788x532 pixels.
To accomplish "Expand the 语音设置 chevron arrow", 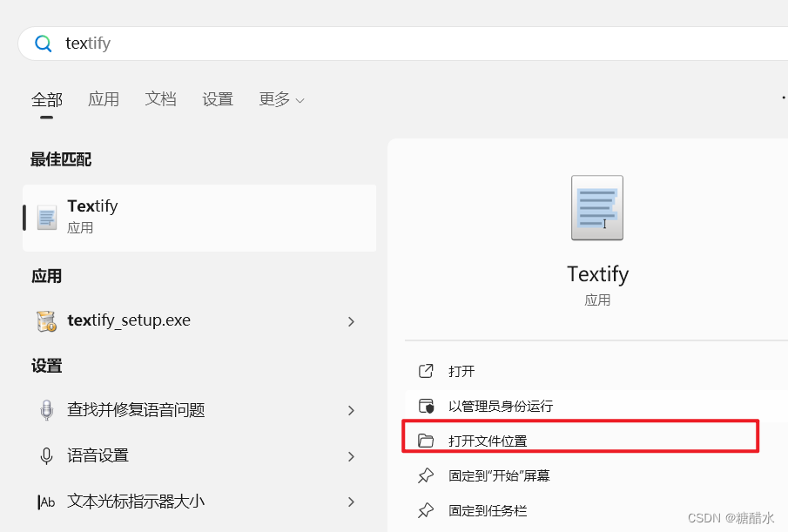I will tap(351, 456).
